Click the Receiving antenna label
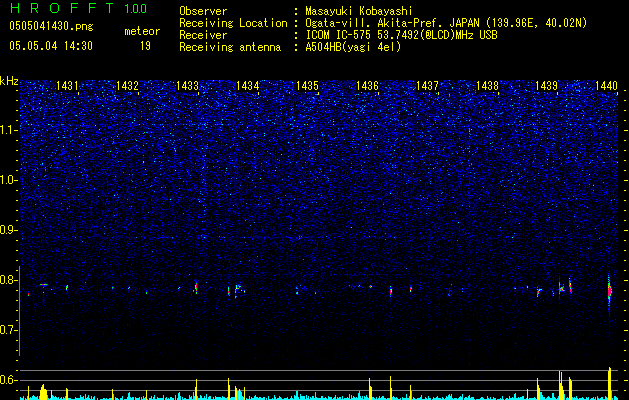Viewport: 629px width, 400px height. [230, 47]
